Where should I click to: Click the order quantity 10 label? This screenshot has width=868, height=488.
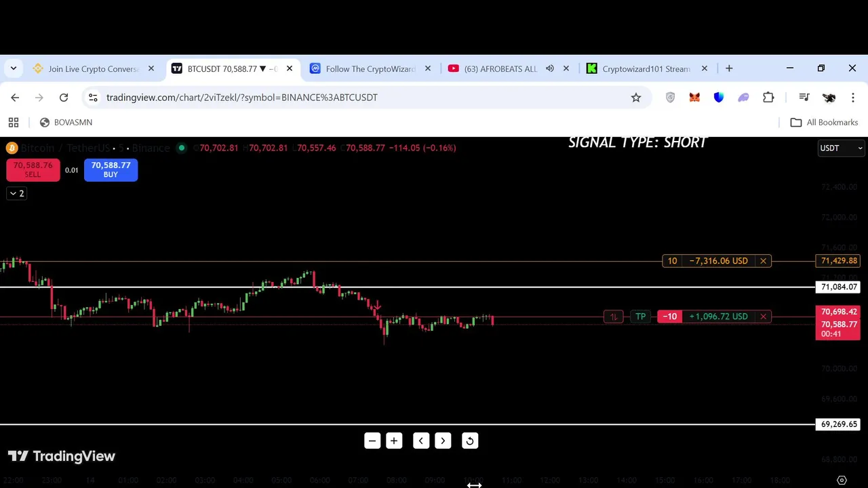(x=672, y=261)
